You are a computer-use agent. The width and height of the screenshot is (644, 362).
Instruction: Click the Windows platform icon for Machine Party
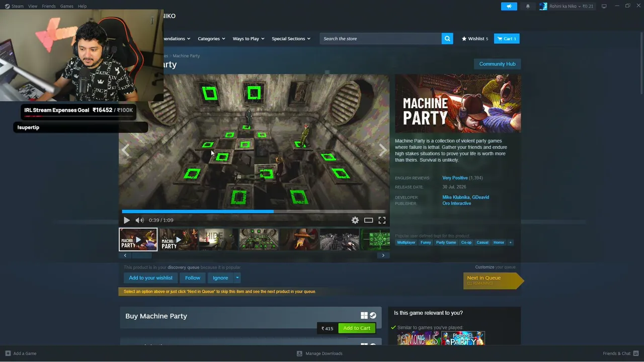coord(364,316)
